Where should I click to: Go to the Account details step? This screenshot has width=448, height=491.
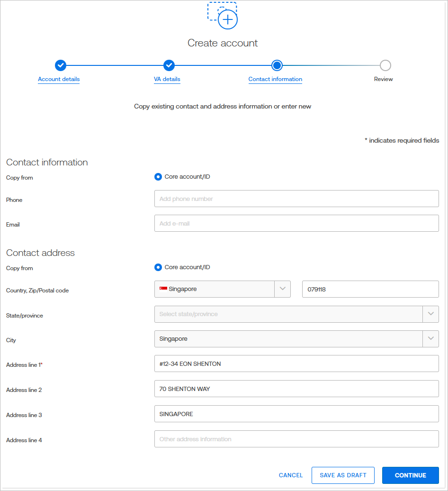tap(59, 79)
